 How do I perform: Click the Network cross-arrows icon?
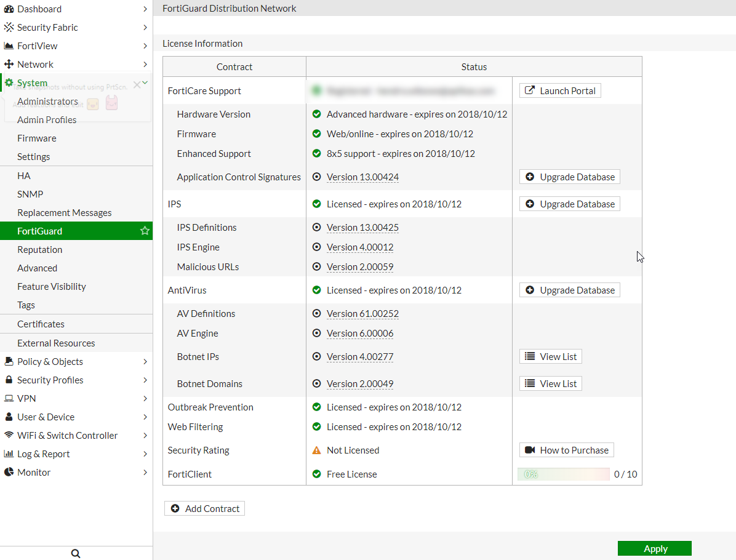point(9,64)
